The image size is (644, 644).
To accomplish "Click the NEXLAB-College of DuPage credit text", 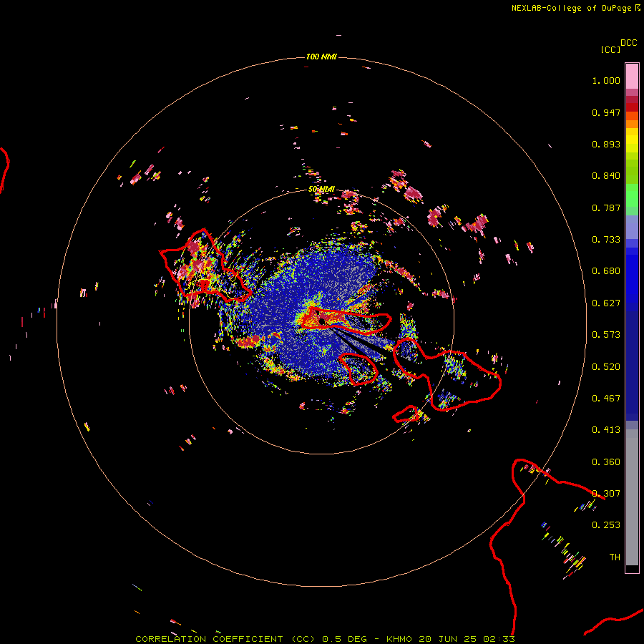I will coord(576,8).
